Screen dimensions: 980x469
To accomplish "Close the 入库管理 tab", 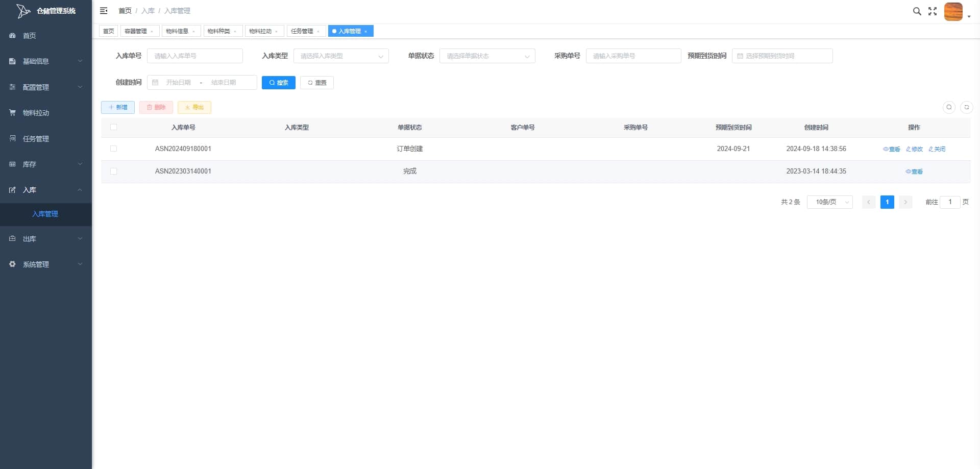I will 365,32.
